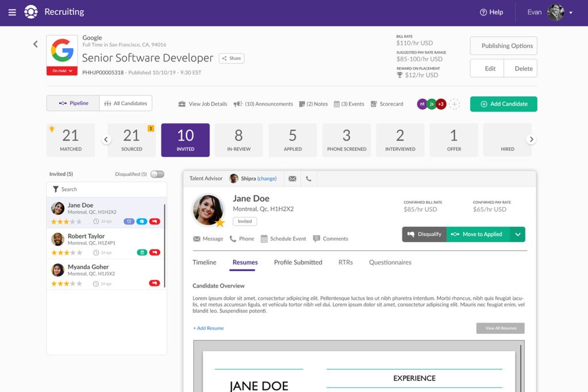The image size is (588, 392).
Task: Click the candidate Search field
Action: pos(107,189)
